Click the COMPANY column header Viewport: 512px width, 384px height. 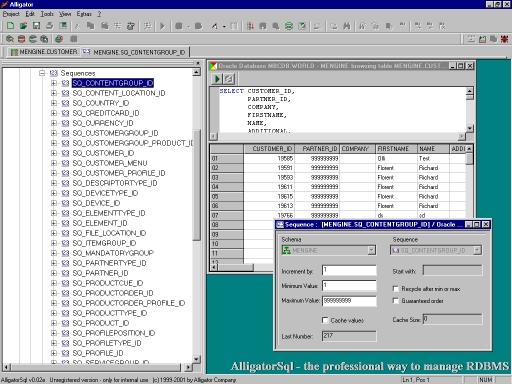357,149
